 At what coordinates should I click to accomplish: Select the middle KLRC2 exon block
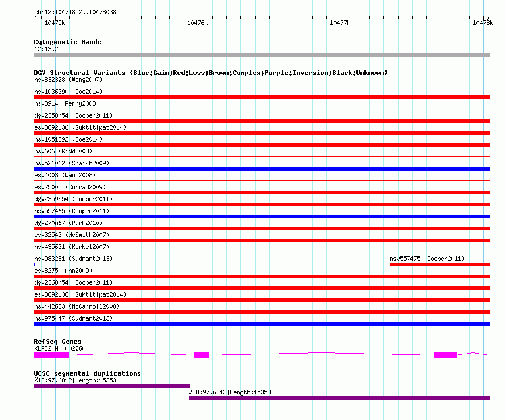201,355
